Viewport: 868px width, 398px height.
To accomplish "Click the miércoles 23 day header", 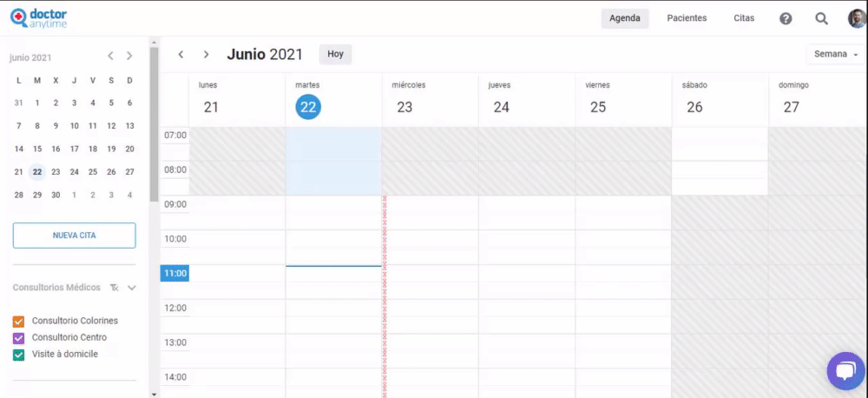I will point(431,100).
